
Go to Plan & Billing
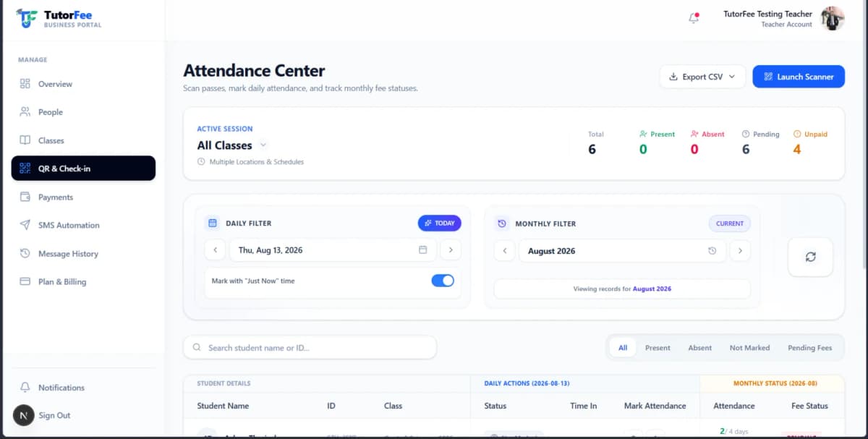point(83,282)
